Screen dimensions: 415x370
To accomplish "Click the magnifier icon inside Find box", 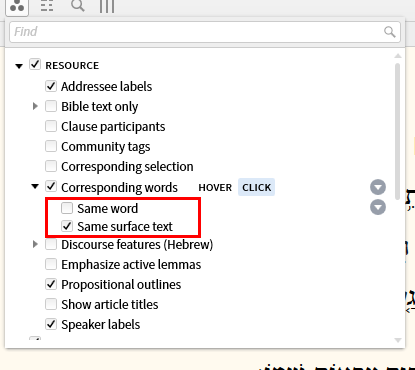I will (389, 32).
